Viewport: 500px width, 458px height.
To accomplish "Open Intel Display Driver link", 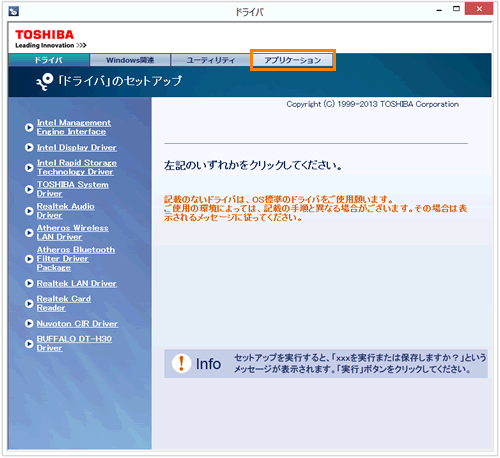I will (77, 147).
